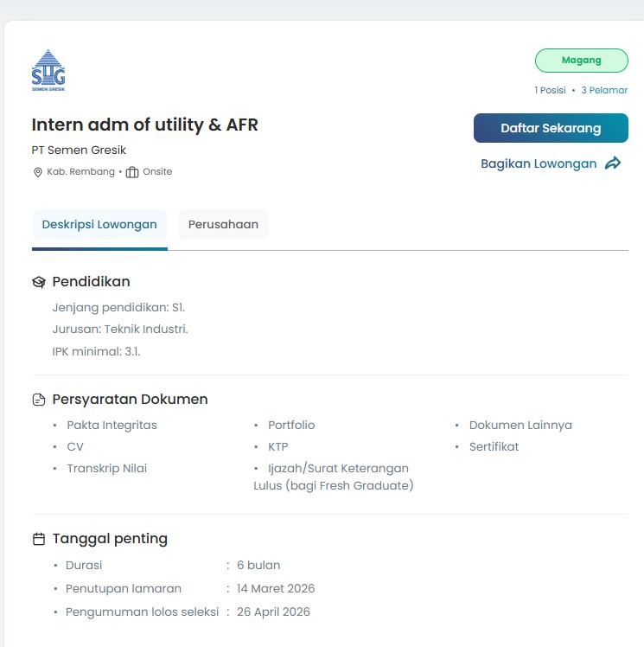Viewport: 644px width, 647px height.
Task: Click the Semen Gresik company logo
Action: pos(48,70)
